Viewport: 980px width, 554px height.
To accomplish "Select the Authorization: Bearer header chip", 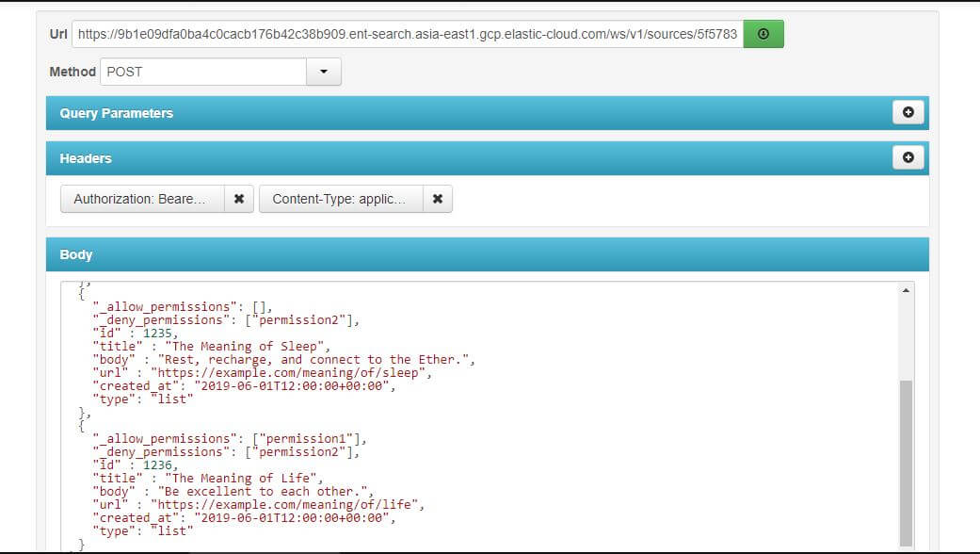I will coord(141,199).
